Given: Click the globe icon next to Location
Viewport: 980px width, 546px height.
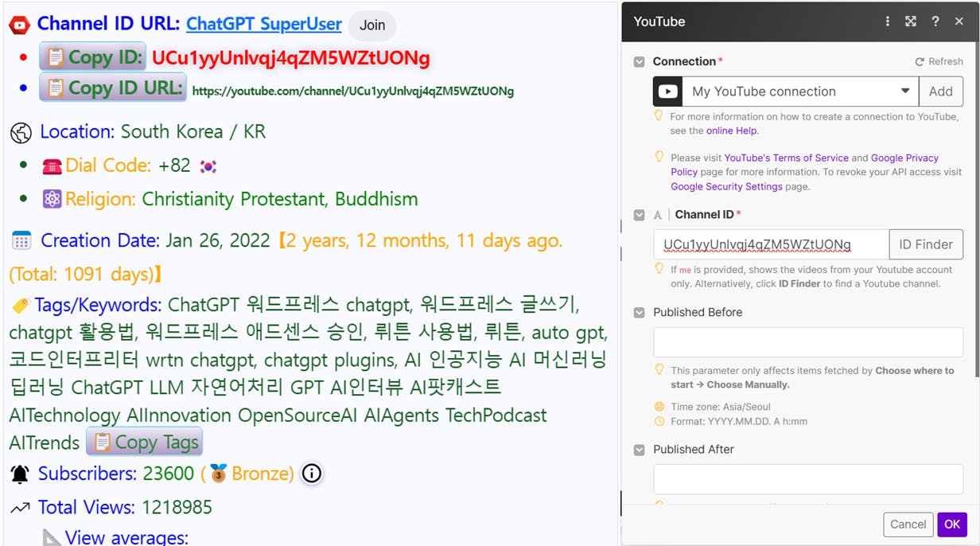Looking at the screenshot, I should (21, 132).
